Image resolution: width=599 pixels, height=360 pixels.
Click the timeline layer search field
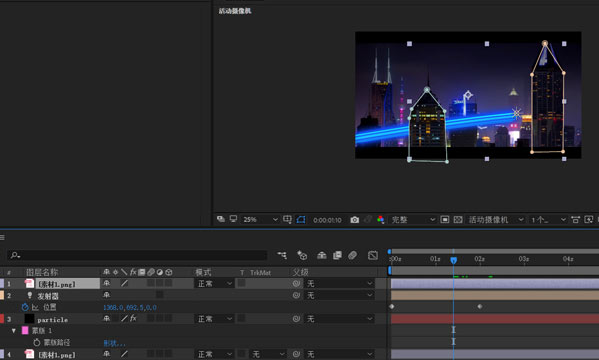click(x=138, y=255)
